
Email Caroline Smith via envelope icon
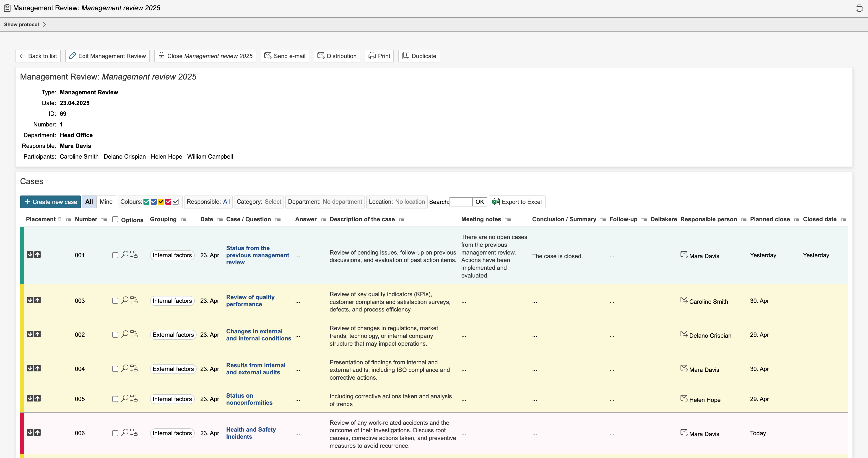coord(684,300)
